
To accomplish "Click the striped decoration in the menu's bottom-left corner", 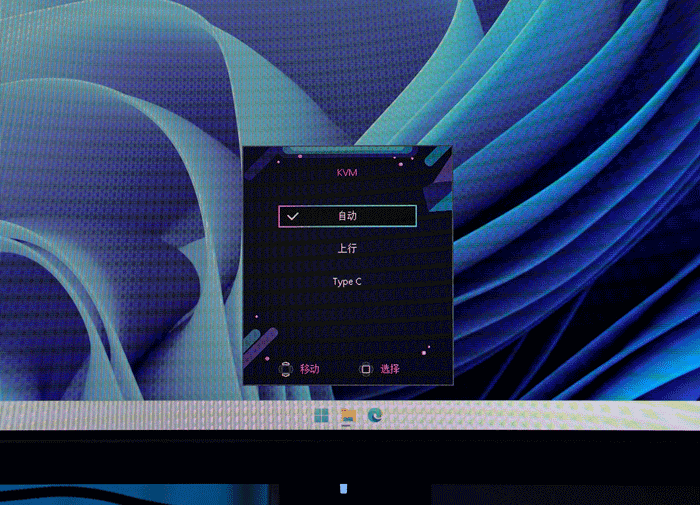I will (256, 352).
